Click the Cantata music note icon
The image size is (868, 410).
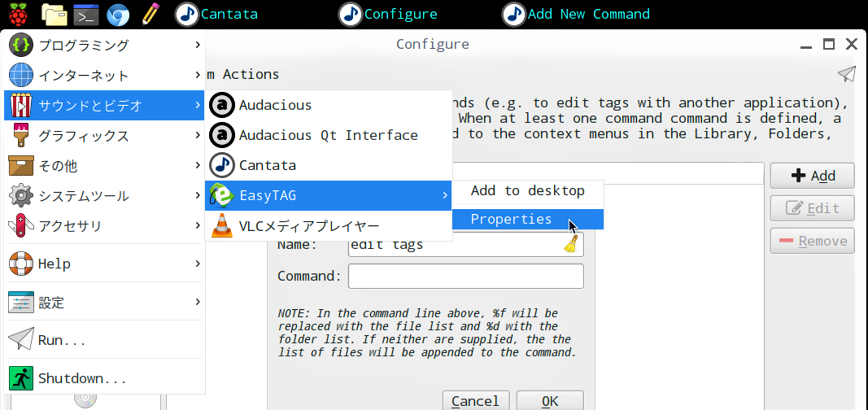(222, 165)
